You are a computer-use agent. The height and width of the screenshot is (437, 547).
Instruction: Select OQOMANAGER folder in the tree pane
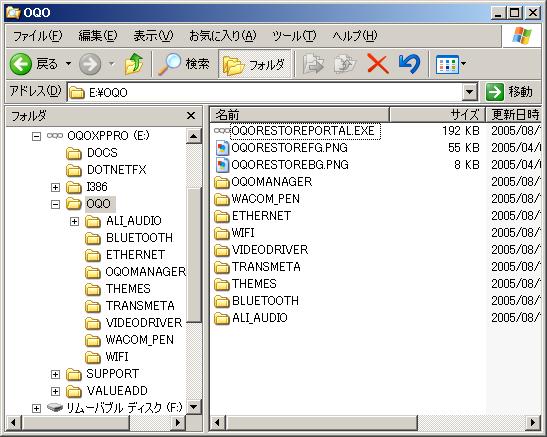click(135, 272)
